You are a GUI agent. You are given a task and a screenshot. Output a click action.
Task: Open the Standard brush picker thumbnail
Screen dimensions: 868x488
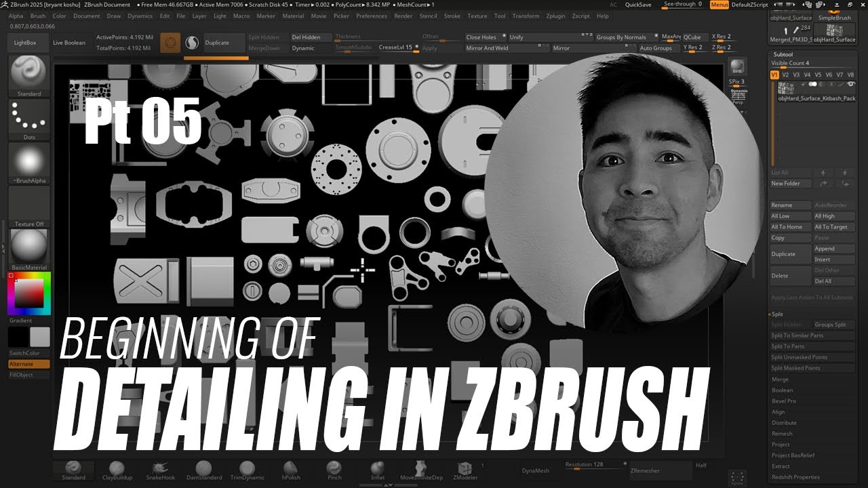pyautogui.click(x=29, y=76)
